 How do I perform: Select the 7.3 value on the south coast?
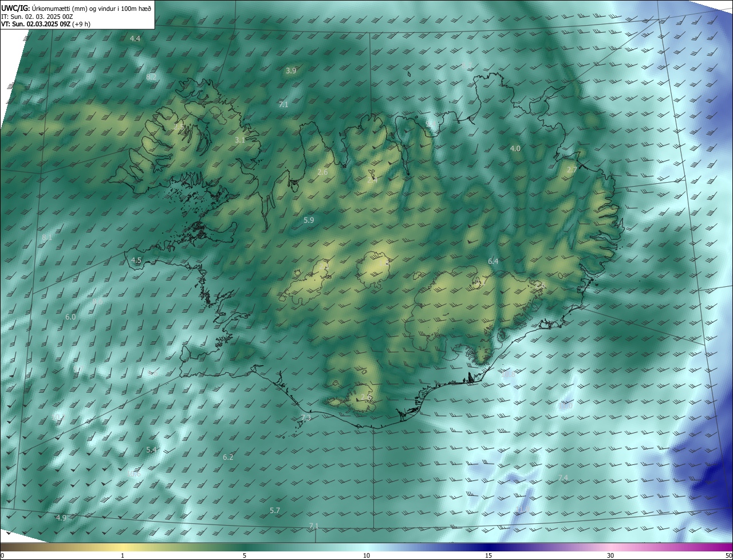point(306,418)
